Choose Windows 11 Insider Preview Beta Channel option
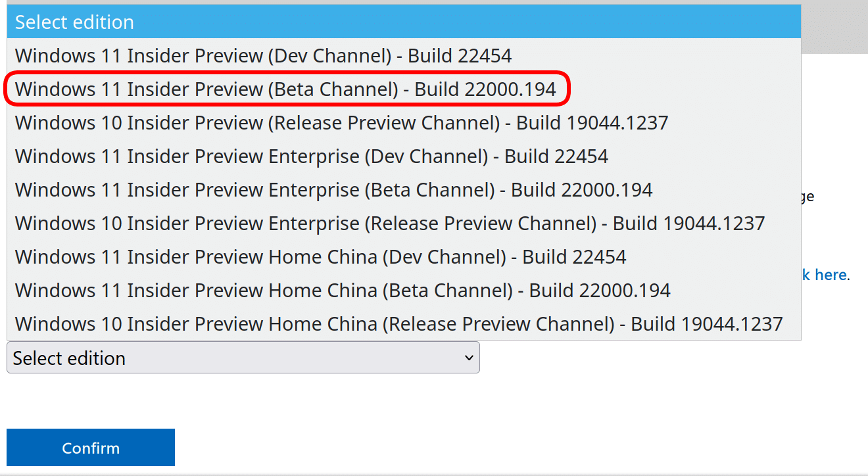The height and width of the screenshot is (476, 868). [285, 89]
